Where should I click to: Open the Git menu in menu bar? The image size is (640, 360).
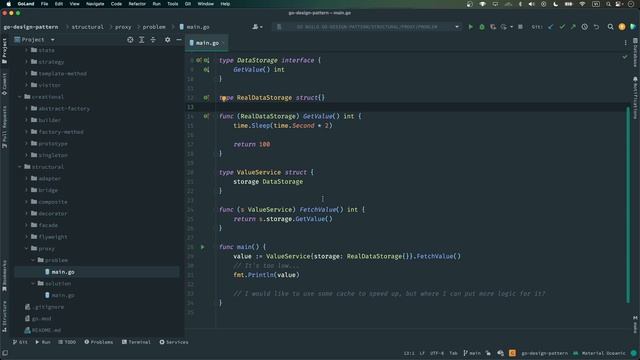click(x=188, y=4)
